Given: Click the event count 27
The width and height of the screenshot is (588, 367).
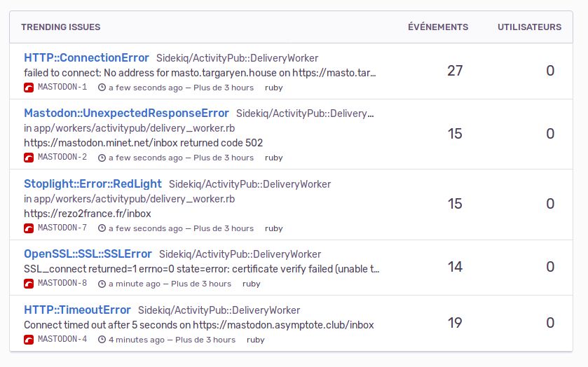Looking at the screenshot, I should point(455,71).
